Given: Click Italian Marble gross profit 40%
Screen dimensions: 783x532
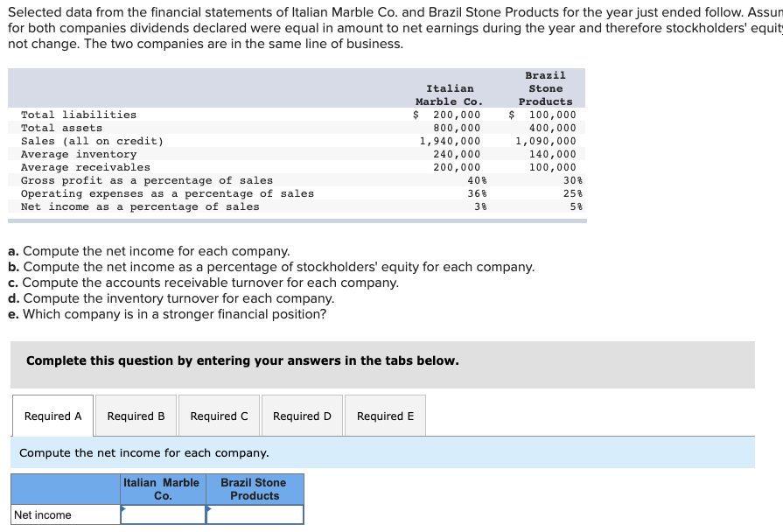Looking at the screenshot, I should [477, 180].
